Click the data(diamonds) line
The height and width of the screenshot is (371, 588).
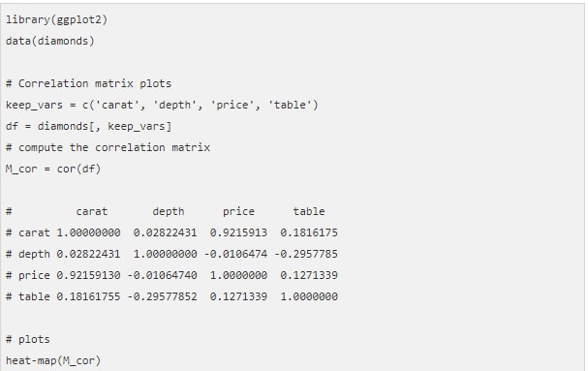click(50, 41)
